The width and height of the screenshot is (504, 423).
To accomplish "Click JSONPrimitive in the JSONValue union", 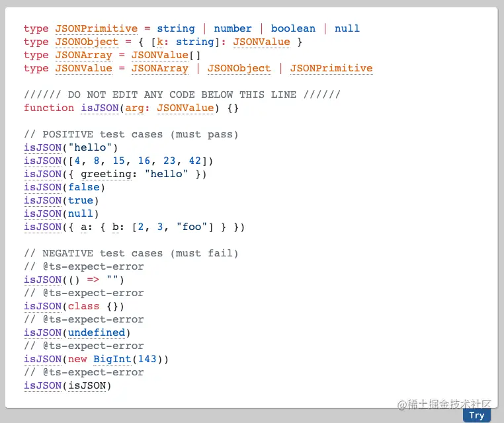I will (331, 68).
